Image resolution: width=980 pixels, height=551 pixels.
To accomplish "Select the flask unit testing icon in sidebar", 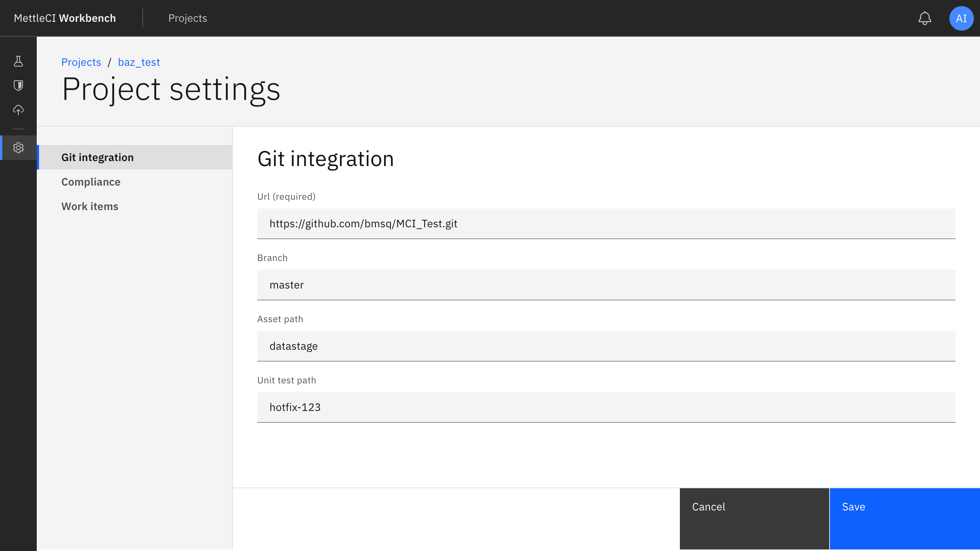I will point(18,61).
